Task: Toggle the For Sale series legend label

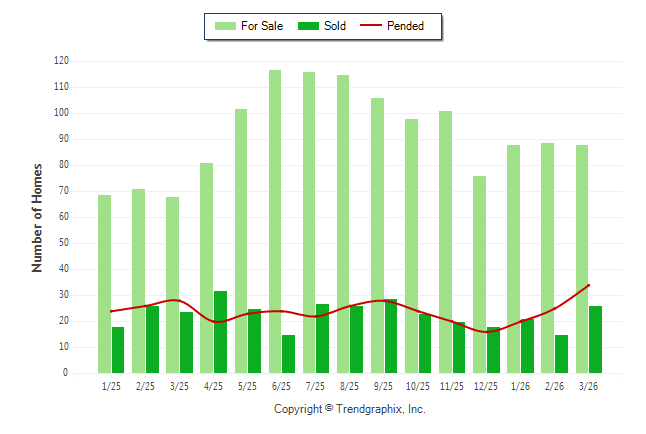Action: click(x=260, y=26)
